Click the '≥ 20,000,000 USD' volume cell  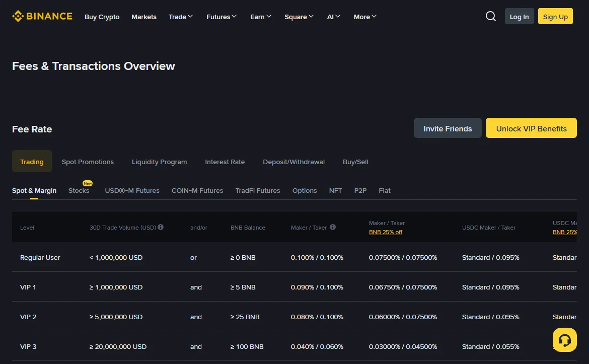point(118,347)
